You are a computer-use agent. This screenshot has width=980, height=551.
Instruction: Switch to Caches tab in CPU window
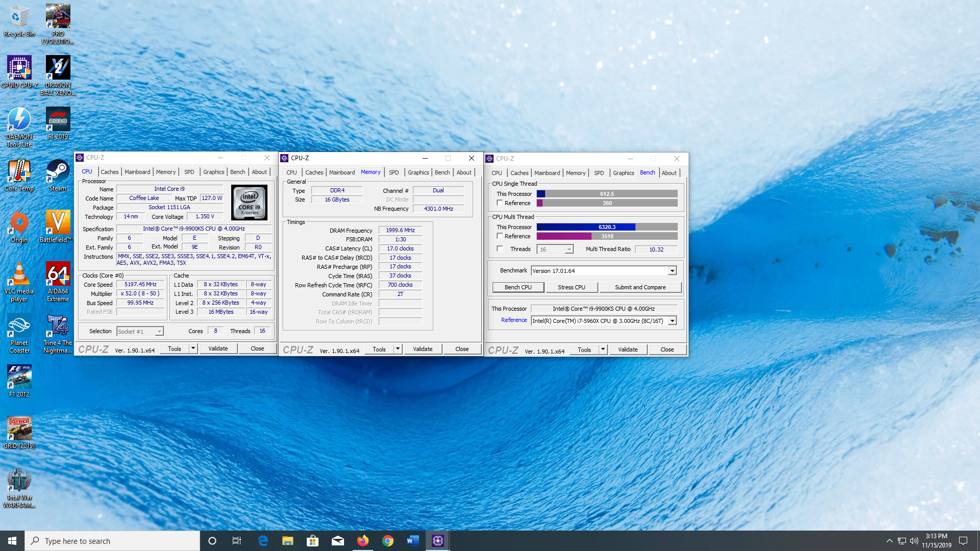tap(109, 172)
